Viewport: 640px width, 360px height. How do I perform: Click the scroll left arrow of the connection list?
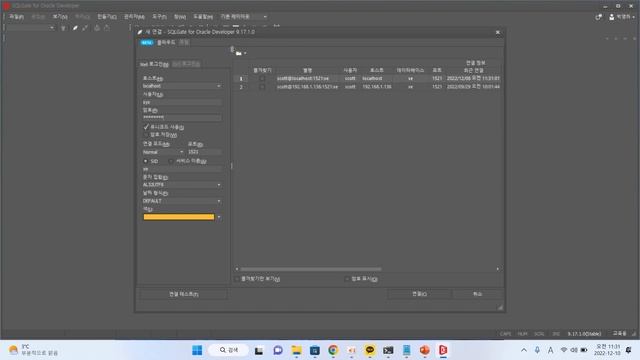point(237,269)
